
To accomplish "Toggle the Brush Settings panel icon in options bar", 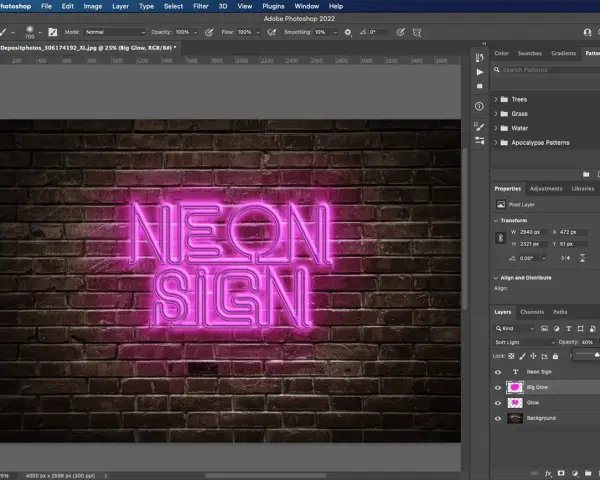I will [53, 32].
